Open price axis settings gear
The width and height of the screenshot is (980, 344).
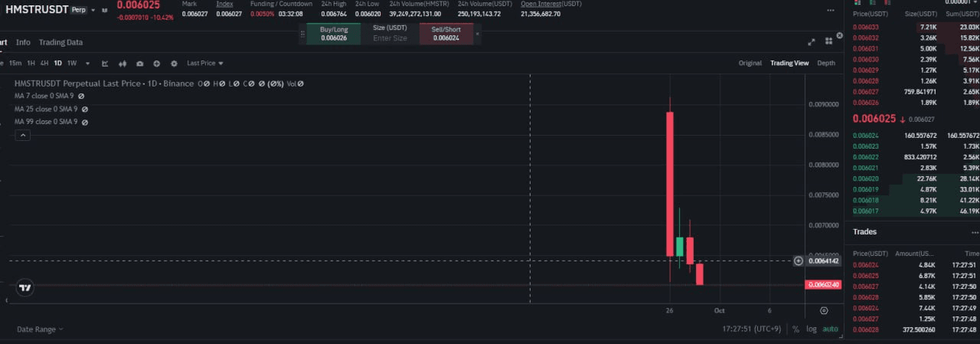(x=824, y=310)
